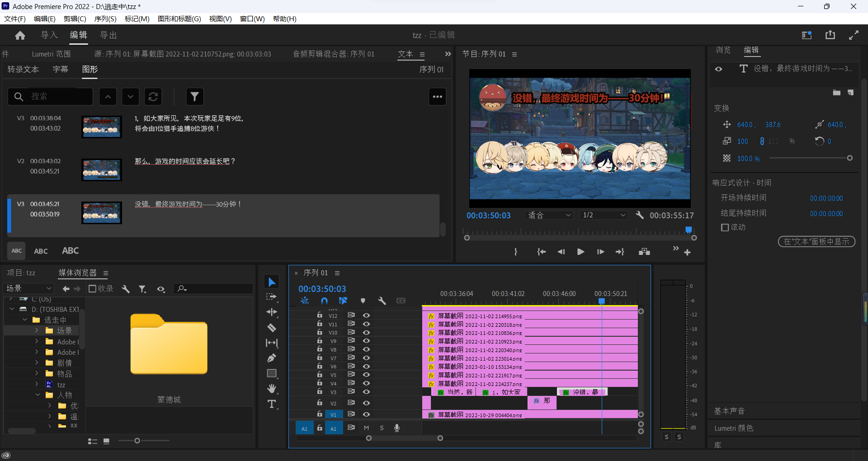Select the Hand tool

pyautogui.click(x=272, y=389)
